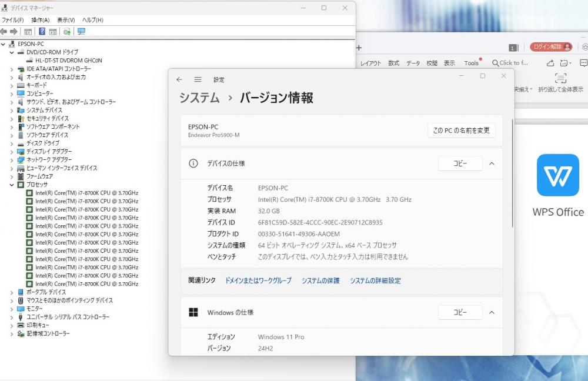588x381 pixels.
Task: Click the share icon in WPS ribbon bar
Action: (550, 63)
